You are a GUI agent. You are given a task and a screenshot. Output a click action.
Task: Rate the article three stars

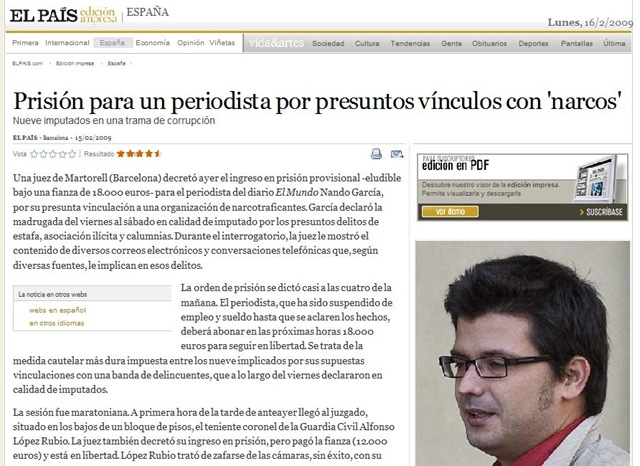(x=53, y=154)
